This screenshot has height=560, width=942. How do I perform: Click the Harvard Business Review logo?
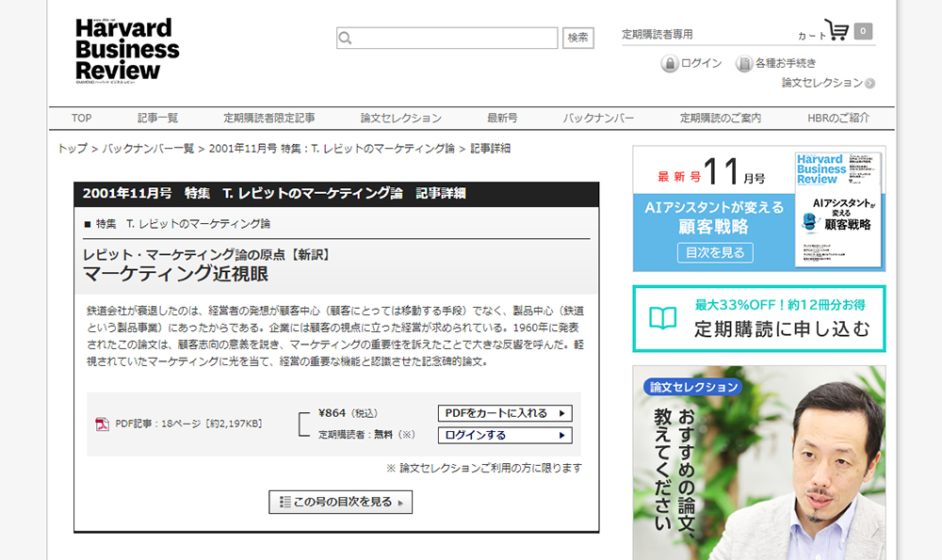click(x=127, y=50)
